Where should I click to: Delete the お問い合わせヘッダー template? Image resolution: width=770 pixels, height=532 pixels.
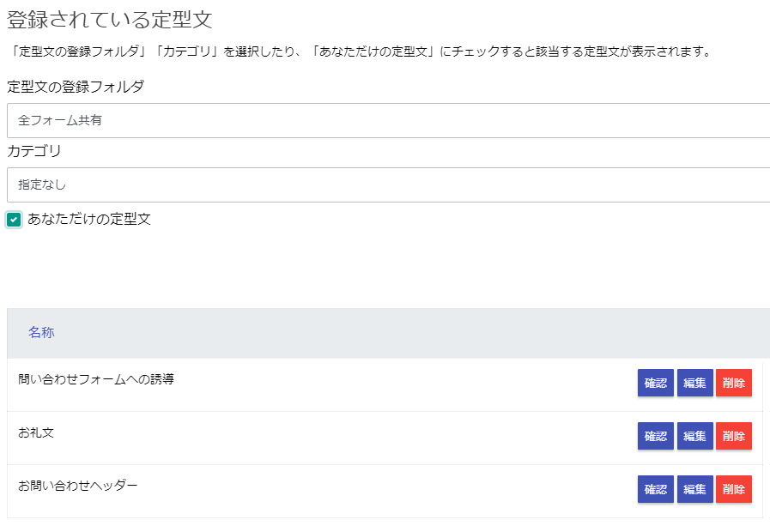pos(734,489)
